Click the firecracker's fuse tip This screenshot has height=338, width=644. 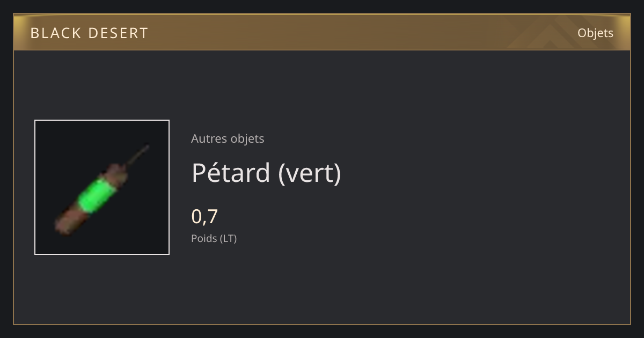(x=146, y=147)
